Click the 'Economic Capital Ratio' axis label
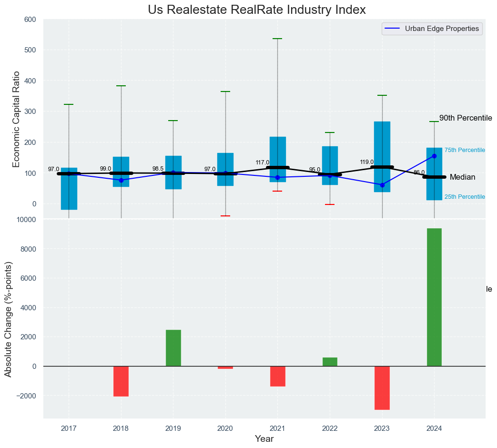This screenshot has height=448, width=497. [x=16, y=119]
